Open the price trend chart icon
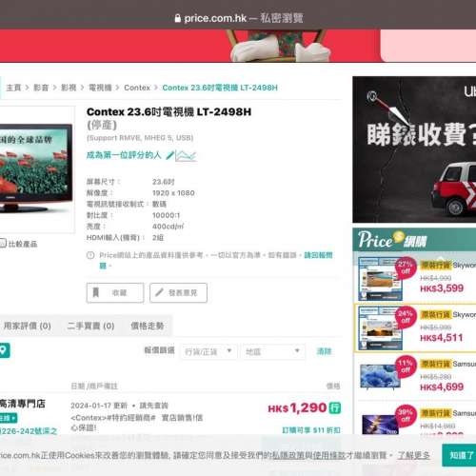The height and width of the screenshot is (476, 476). click(186, 156)
